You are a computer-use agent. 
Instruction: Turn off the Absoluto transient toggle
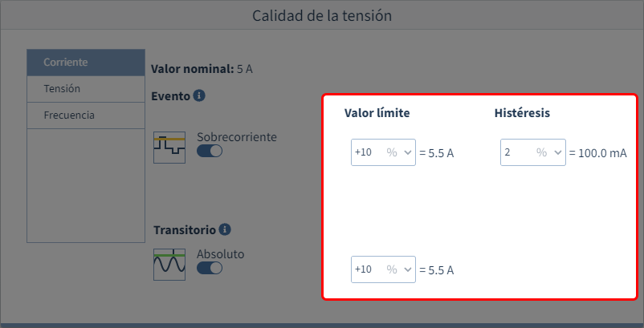pos(210,269)
